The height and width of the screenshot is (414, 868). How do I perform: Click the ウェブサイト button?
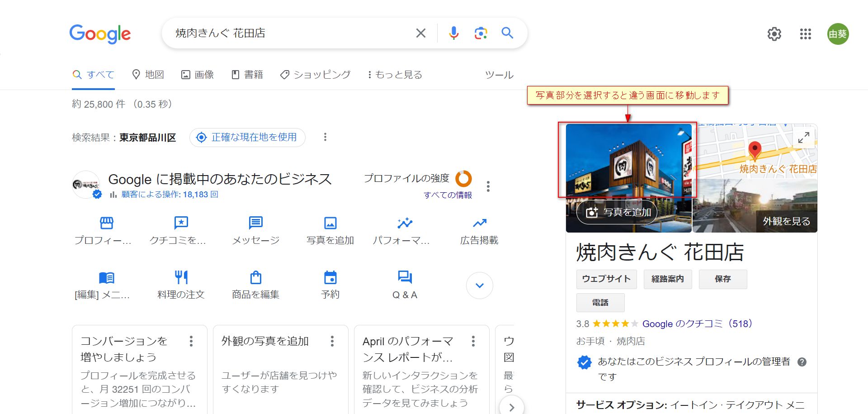[606, 279]
